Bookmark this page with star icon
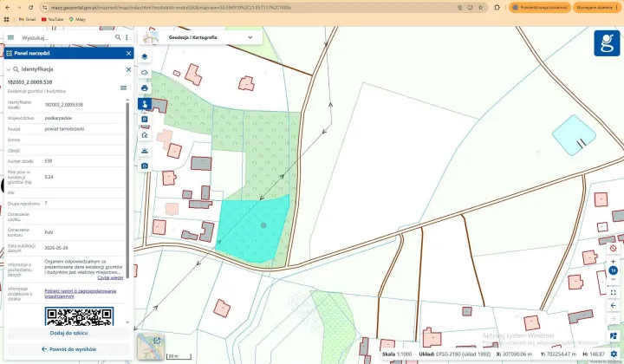 point(481,7)
